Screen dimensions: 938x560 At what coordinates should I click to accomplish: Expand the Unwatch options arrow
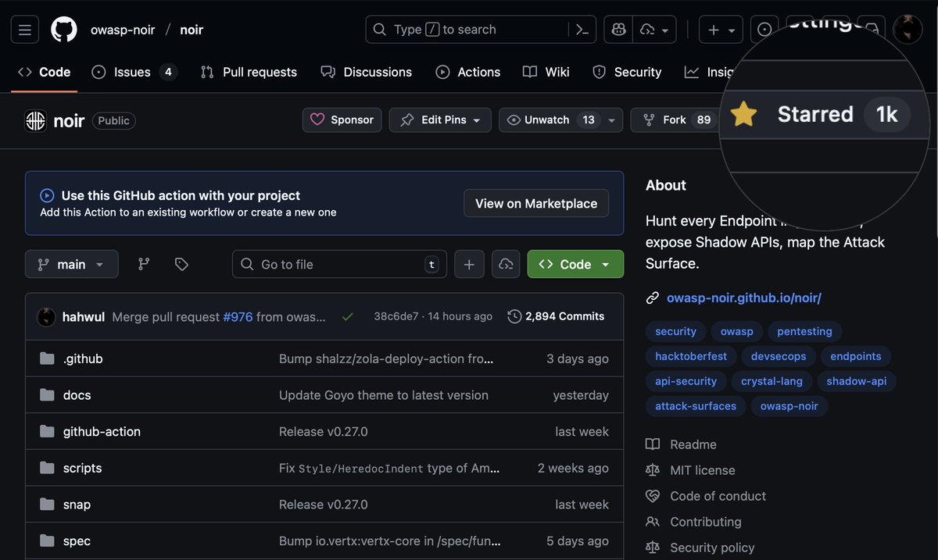[x=612, y=119]
